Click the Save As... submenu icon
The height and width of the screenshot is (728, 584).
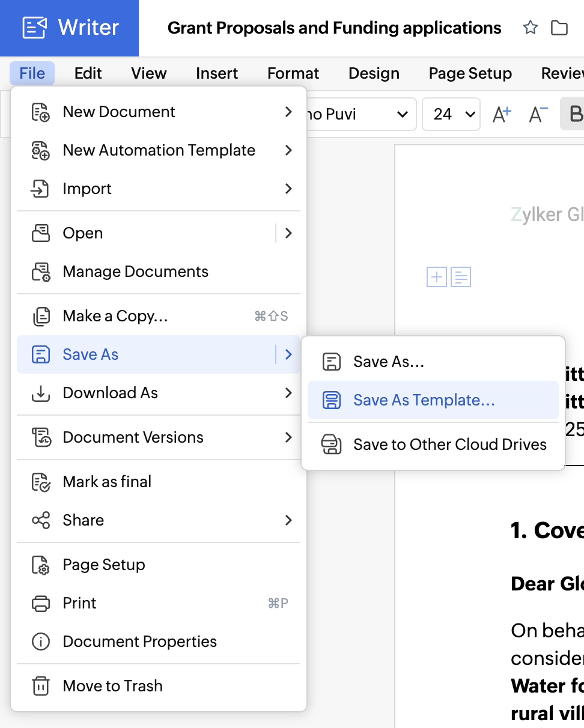click(332, 362)
